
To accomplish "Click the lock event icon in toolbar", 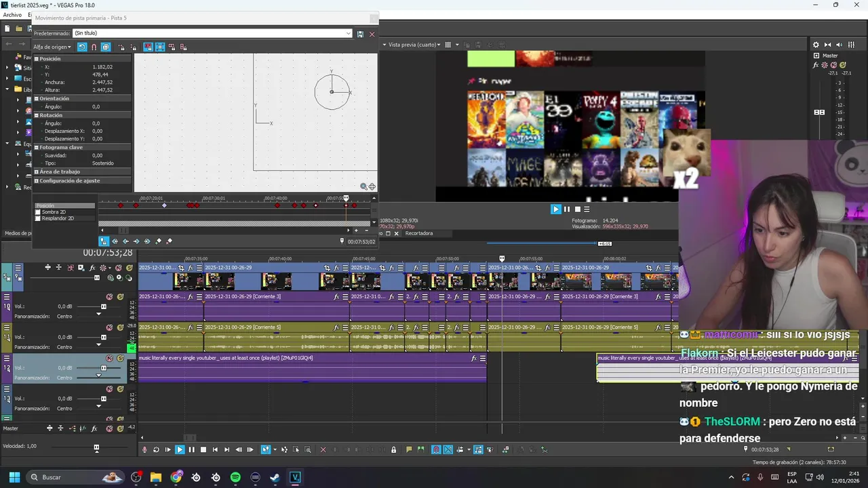I will pyautogui.click(x=393, y=449).
